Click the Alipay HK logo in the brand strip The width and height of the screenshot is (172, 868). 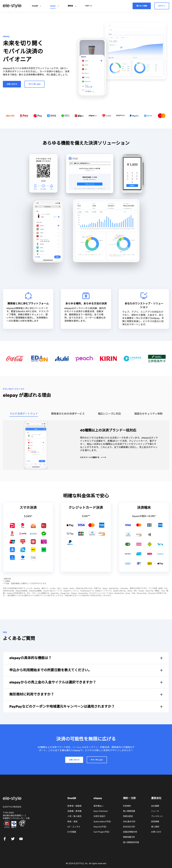[93, 116]
